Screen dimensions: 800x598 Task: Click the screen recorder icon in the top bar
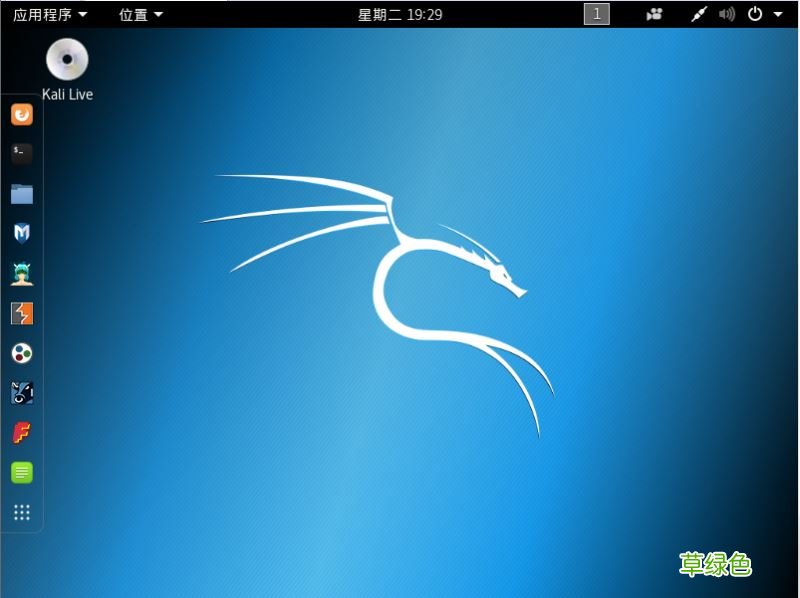pos(653,14)
